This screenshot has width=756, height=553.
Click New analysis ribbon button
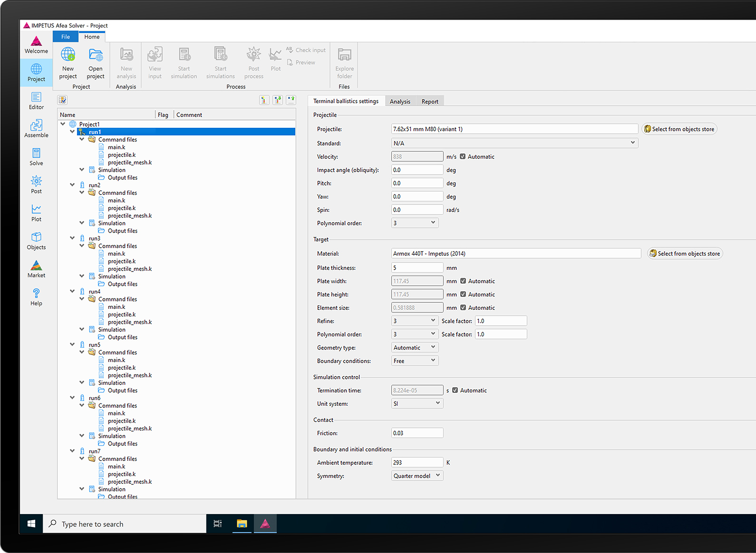point(126,63)
